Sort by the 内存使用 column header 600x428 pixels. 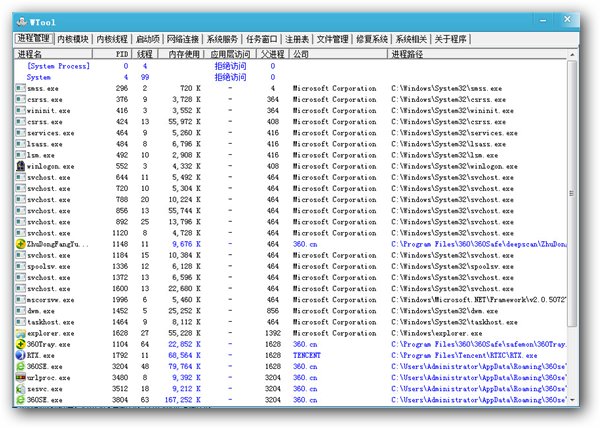(x=181, y=54)
